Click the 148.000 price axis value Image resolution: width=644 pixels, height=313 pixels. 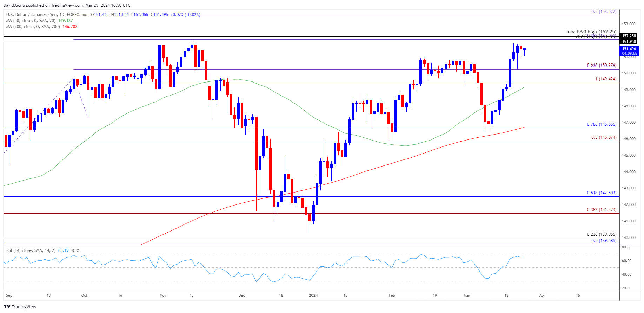[629, 106]
